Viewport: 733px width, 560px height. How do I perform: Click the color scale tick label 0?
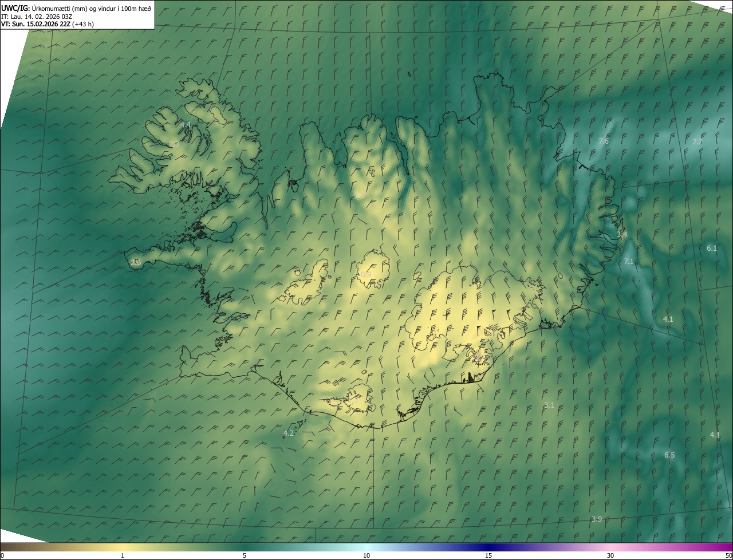pyautogui.click(x=2, y=556)
